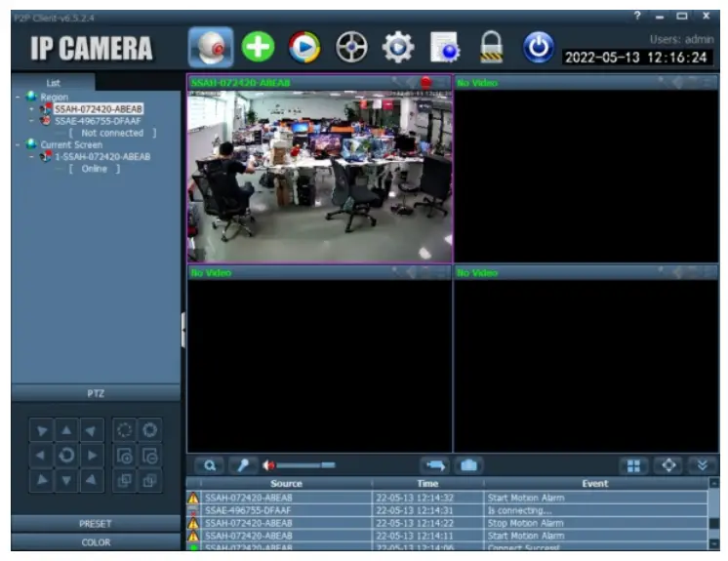Collapse the 1-SSAH-072420-ABEAB tree node
This screenshot has height=561, width=728.
pos(31,157)
